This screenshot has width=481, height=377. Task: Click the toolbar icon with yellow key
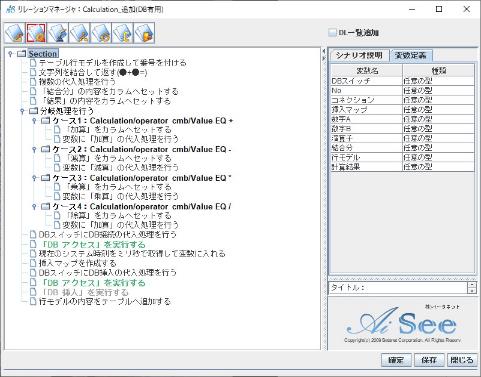pos(123,33)
